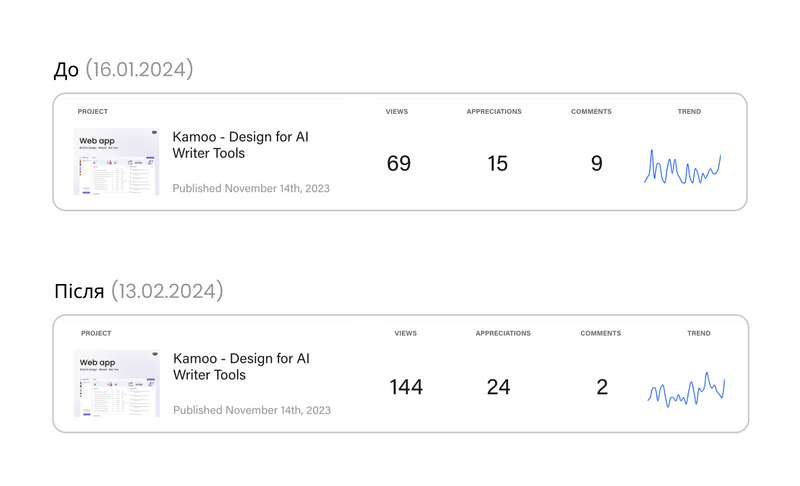
Task: Select the 144 views count
Action: [x=406, y=387]
